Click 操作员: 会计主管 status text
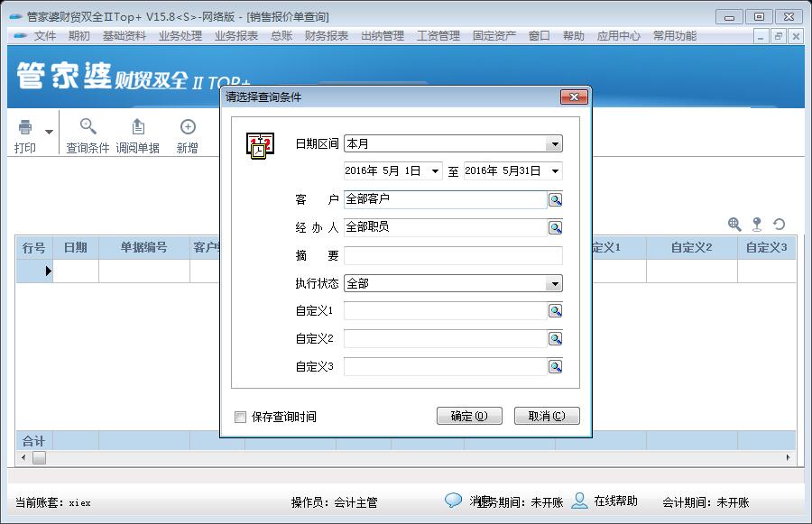 (x=334, y=502)
